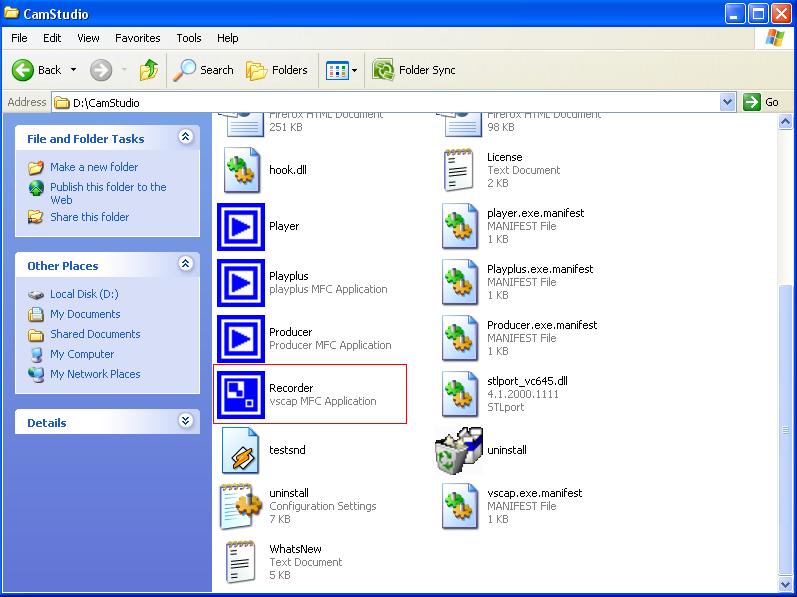Open the Favorites menu
Screen dimensions: 797x597
coord(138,38)
